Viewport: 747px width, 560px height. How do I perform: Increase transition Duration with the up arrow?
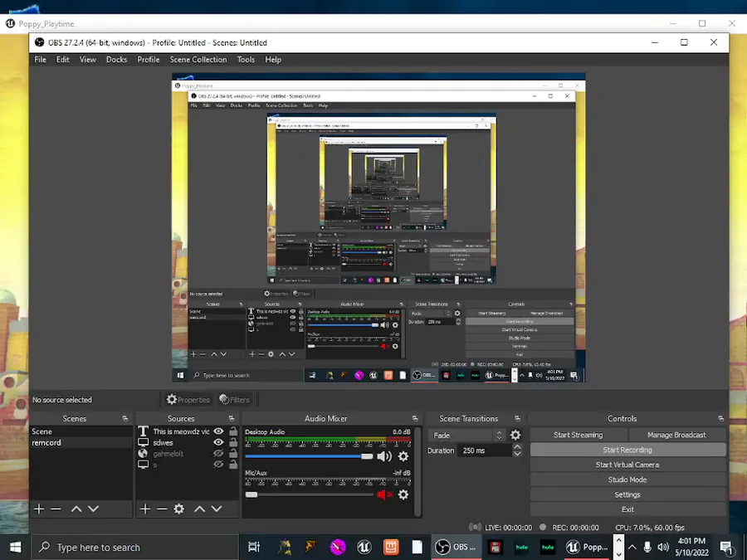[517, 447]
